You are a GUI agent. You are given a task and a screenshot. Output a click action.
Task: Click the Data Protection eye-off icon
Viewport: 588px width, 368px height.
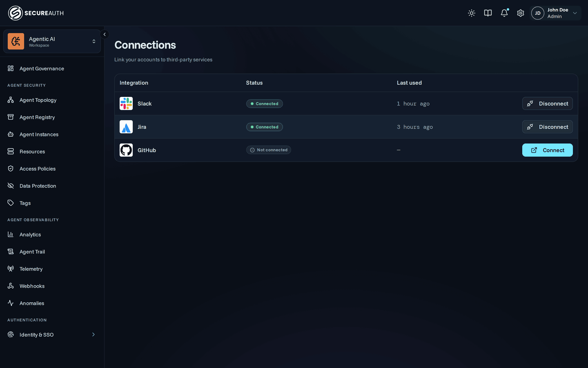(11, 186)
